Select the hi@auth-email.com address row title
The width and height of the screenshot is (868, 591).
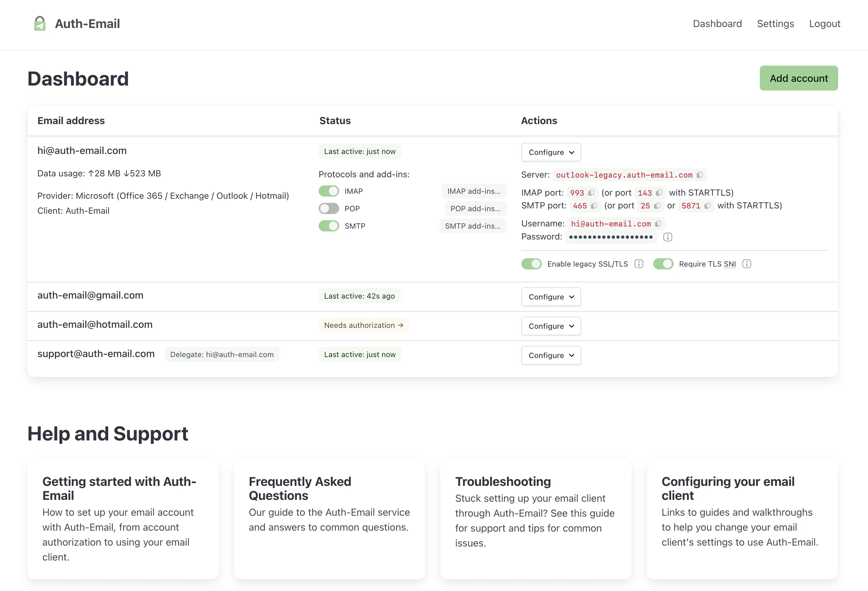[82, 151]
